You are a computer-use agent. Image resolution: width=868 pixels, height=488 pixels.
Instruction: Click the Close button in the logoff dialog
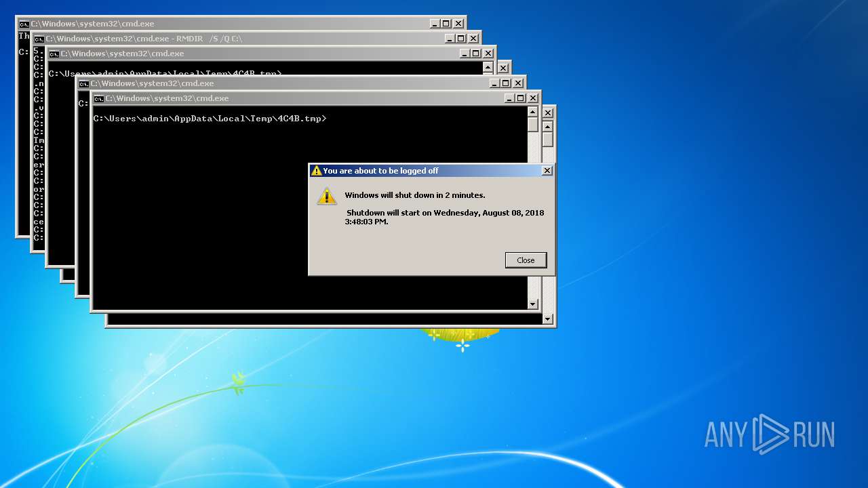(526, 260)
